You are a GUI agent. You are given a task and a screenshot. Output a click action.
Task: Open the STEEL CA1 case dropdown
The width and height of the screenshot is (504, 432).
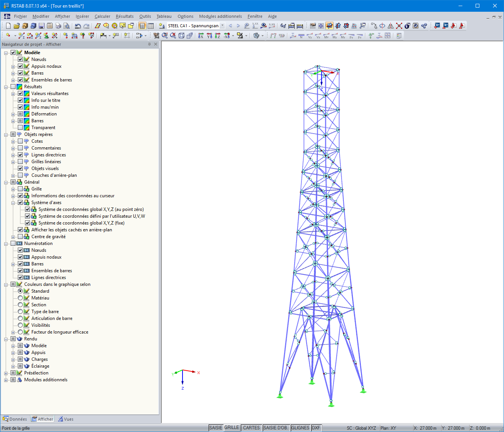click(222, 26)
